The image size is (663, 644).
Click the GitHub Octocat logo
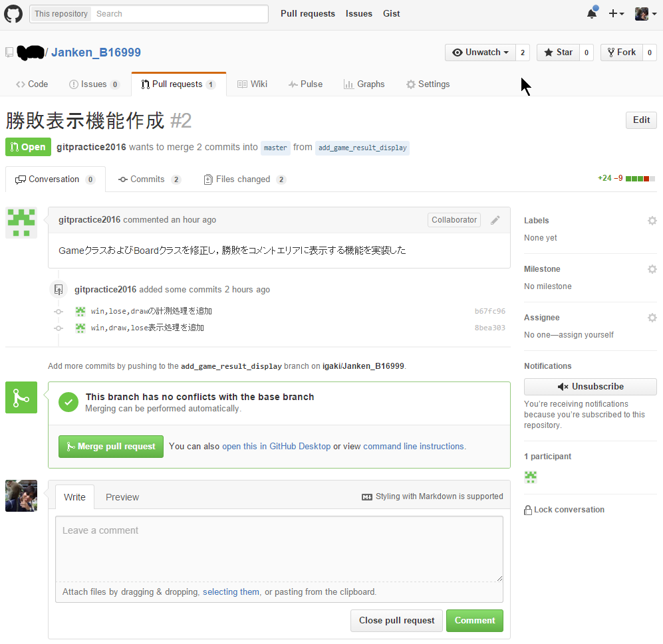click(x=13, y=14)
